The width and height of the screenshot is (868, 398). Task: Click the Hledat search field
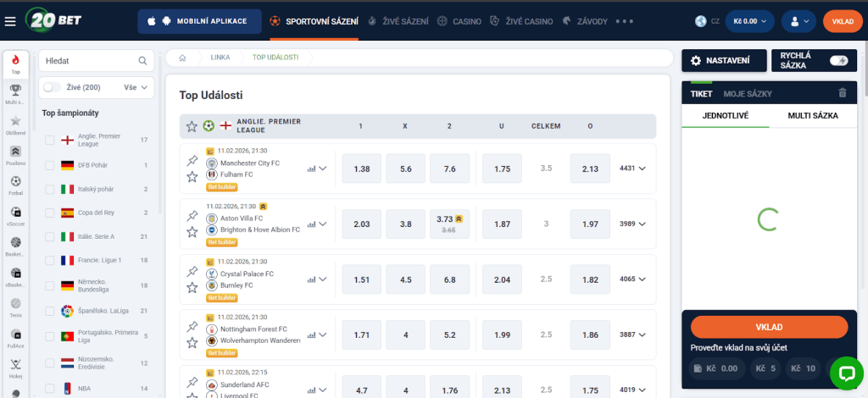pos(89,61)
